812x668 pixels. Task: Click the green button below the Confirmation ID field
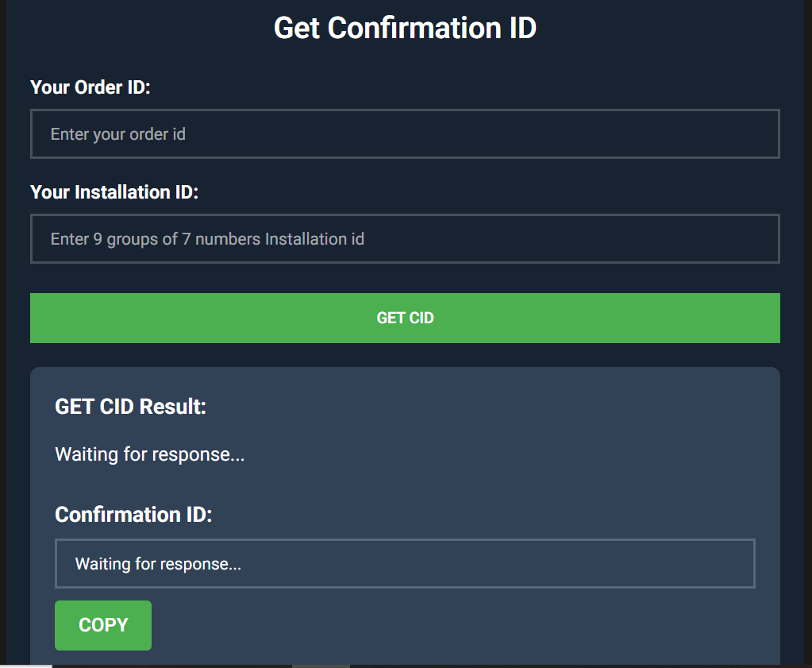point(103,625)
